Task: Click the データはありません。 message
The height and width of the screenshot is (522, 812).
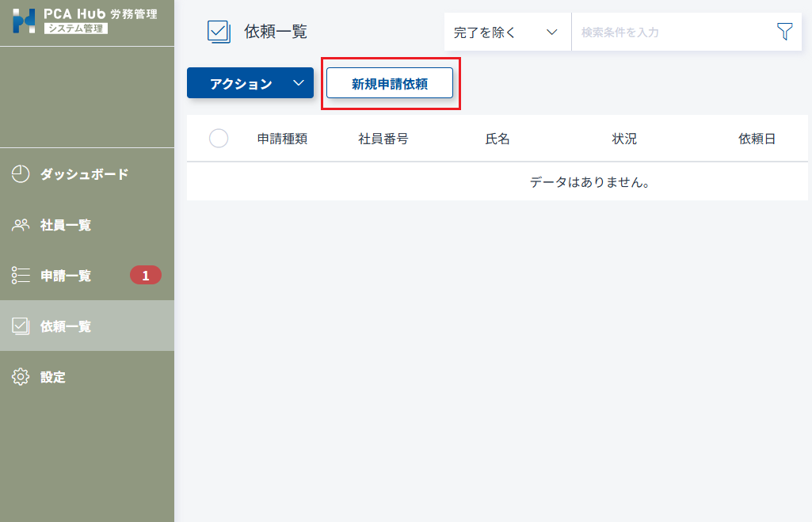Action: (x=589, y=182)
